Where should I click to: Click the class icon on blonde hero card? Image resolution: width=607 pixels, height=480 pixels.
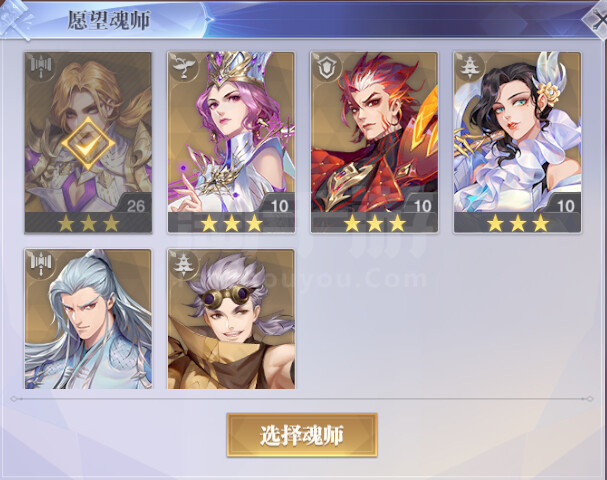(40, 67)
